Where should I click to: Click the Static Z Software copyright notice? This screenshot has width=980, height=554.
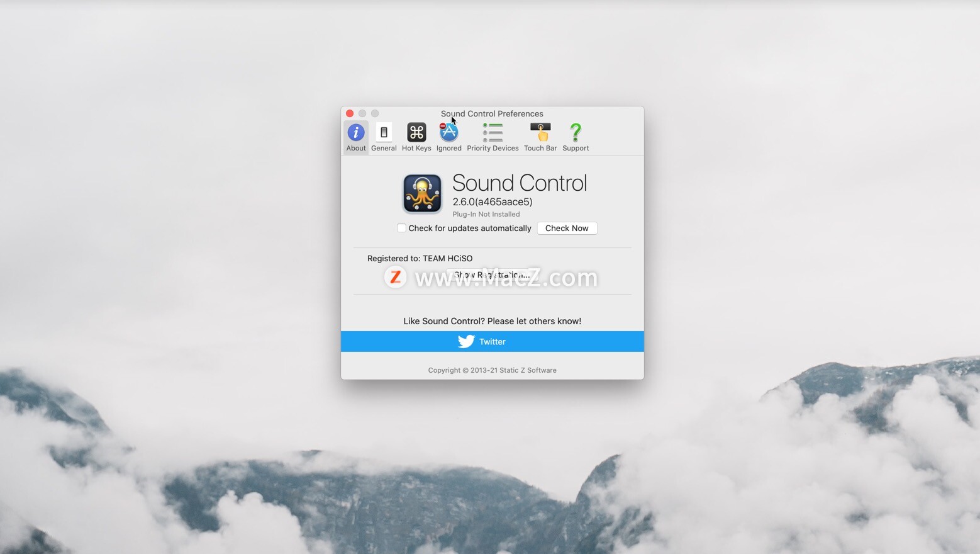(x=492, y=370)
